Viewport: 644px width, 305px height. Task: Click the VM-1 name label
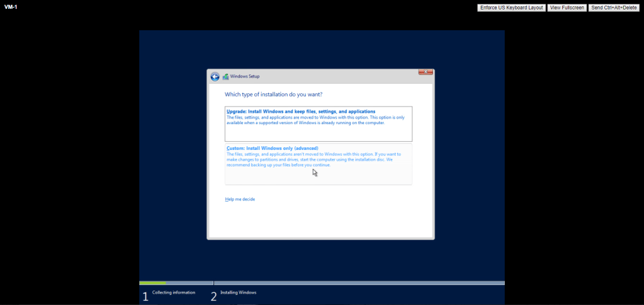point(11,7)
